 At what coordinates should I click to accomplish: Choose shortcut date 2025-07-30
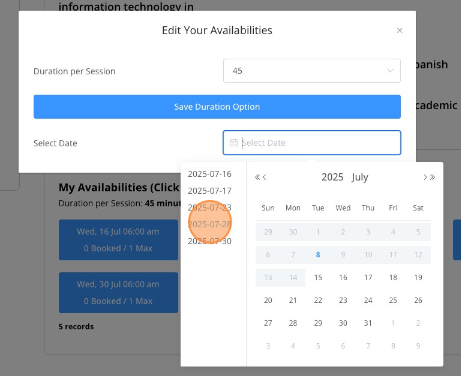(x=209, y=241)
